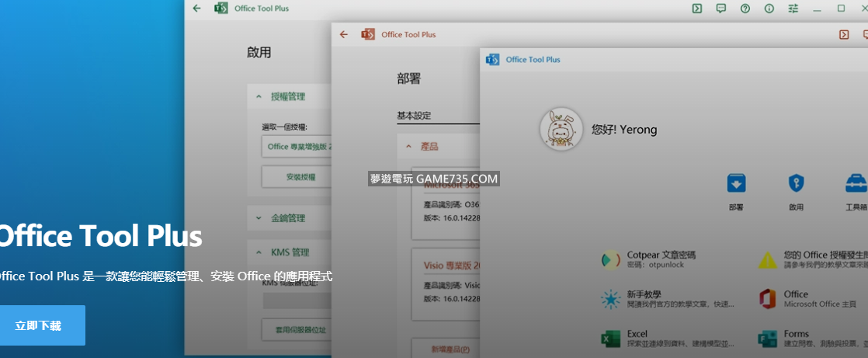The image size is (868, 358).
Task: Click the help question mark icon
Action: click(745, 9)
